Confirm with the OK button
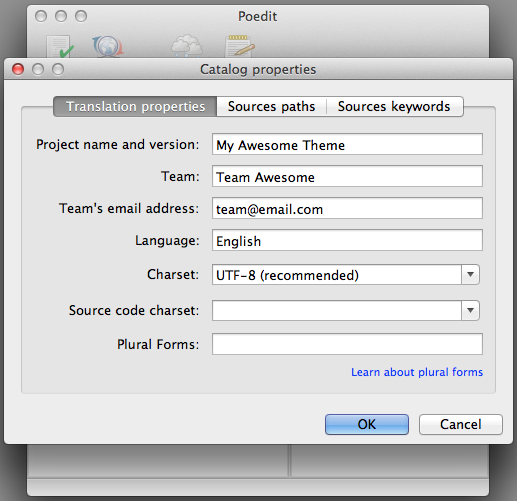This screenshot has height=501, width=517. tap(367, 424)
